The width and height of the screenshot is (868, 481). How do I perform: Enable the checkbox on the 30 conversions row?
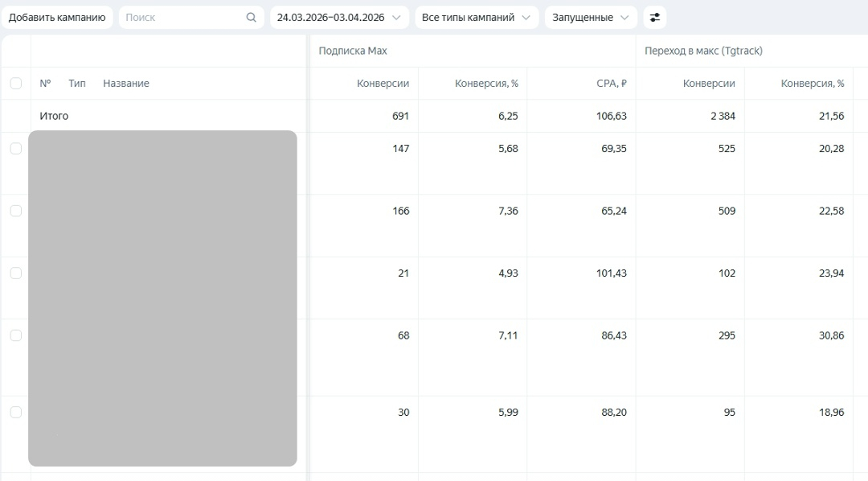(x=16, y=412)
